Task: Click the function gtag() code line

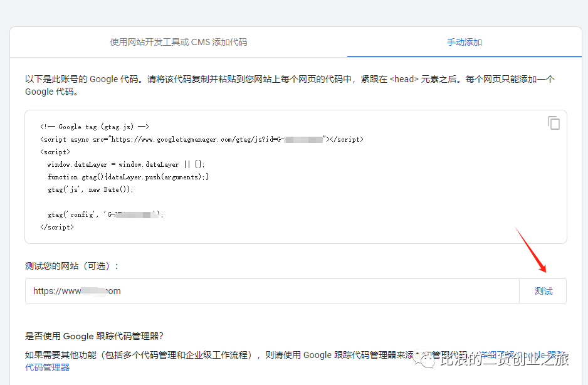Action: coord(128,177)
